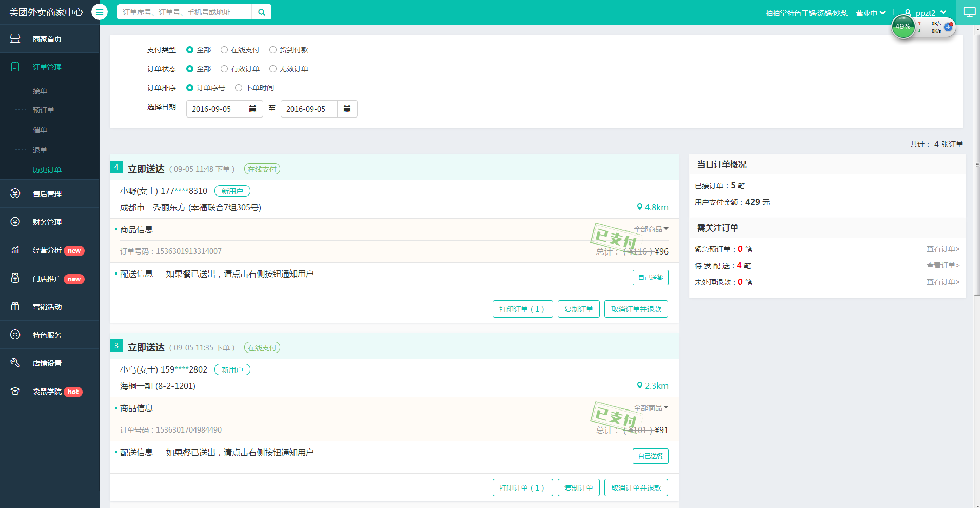Click the hamburger menu toggle icon
Image resolution: width=980 pixels, height=508 pixels.
(x=100, y=12)
